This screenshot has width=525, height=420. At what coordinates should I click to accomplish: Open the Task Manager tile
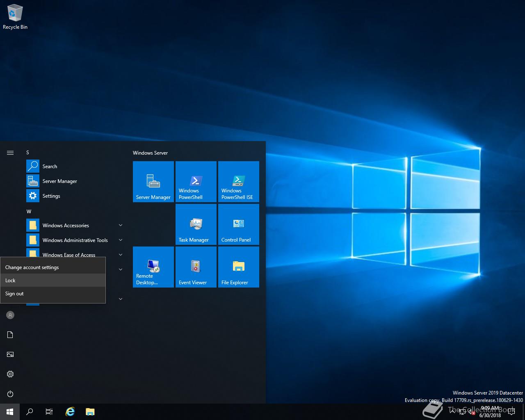point(196,224)
